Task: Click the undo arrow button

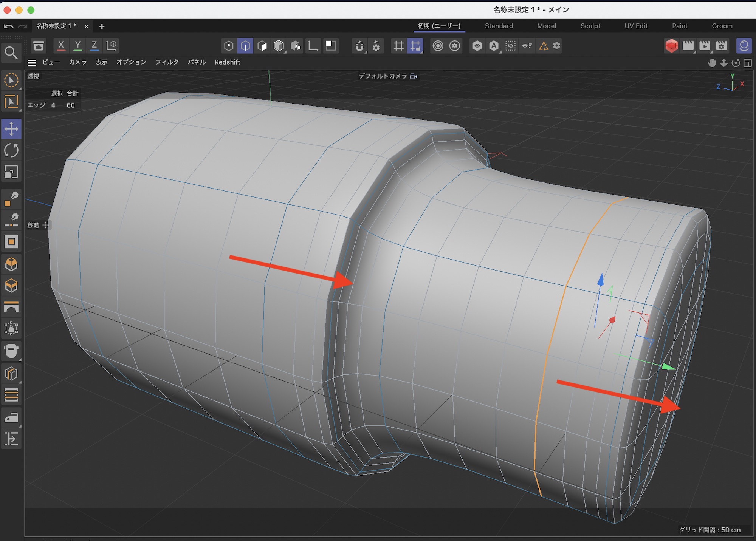Action: tap(8, 26)
